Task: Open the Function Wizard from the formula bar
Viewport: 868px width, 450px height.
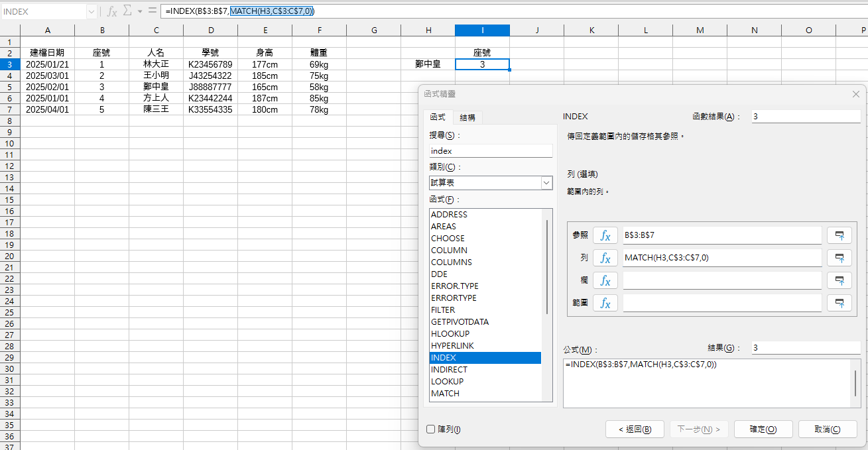Action: [x=111, y=11]
